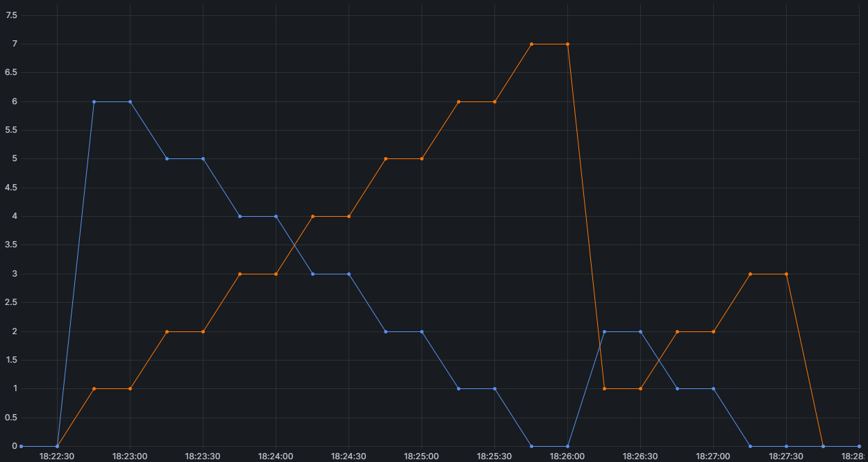
Task: Click the blue point at 18:25:00, value 2
Action: click(422, 331)
